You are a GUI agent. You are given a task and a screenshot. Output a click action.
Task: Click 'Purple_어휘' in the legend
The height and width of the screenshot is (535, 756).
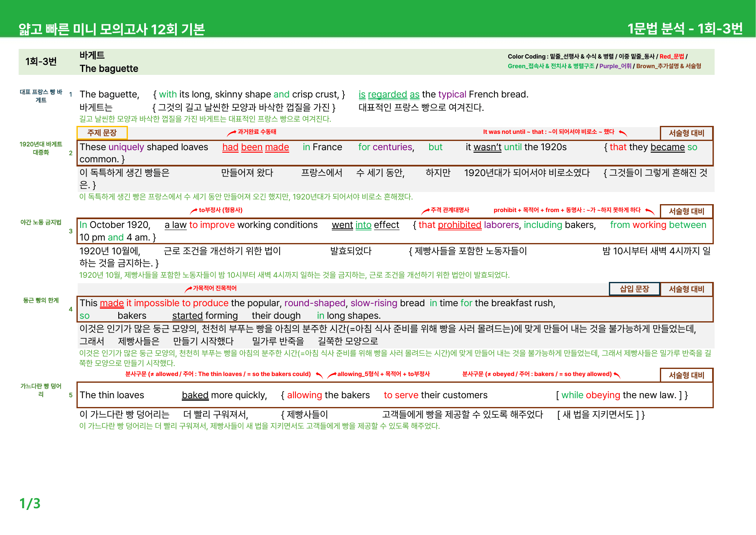(615, 66)
